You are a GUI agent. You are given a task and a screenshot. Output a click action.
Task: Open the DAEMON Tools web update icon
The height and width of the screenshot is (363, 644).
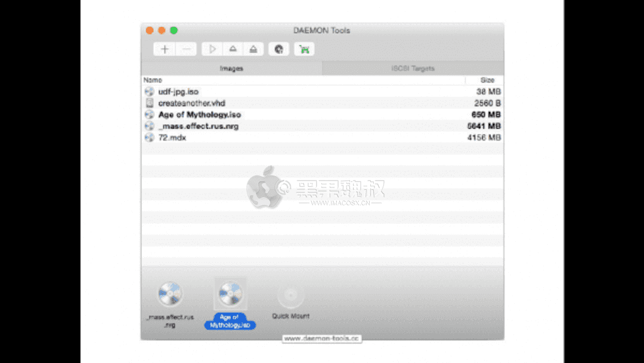[x=278, y=49]
